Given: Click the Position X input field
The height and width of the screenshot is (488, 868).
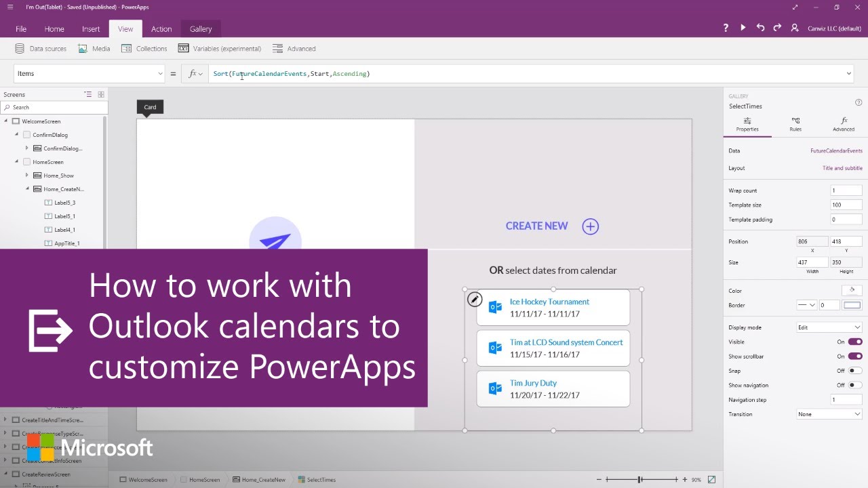Looking at the screenshot, I should (x=812, y=241).
